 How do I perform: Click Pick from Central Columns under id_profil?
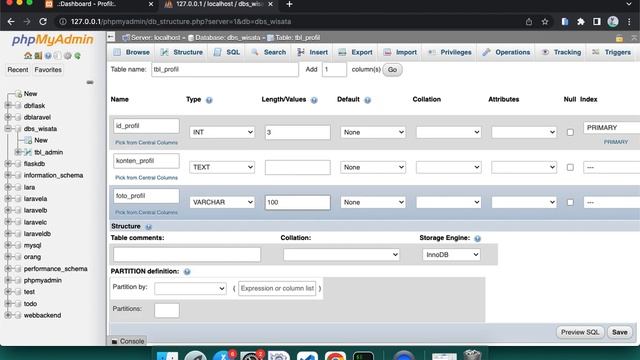click(x=146, y=143)
